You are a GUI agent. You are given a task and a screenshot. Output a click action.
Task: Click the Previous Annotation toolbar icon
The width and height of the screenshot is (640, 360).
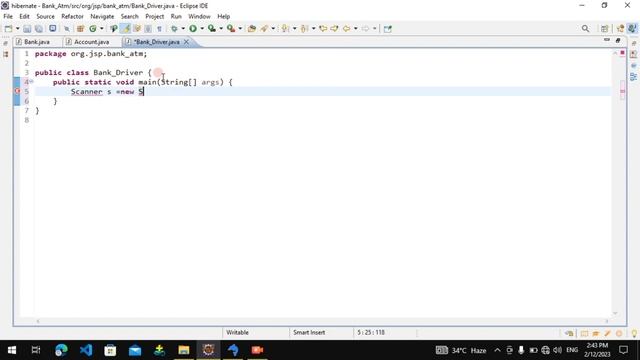(x=304, y=29)
